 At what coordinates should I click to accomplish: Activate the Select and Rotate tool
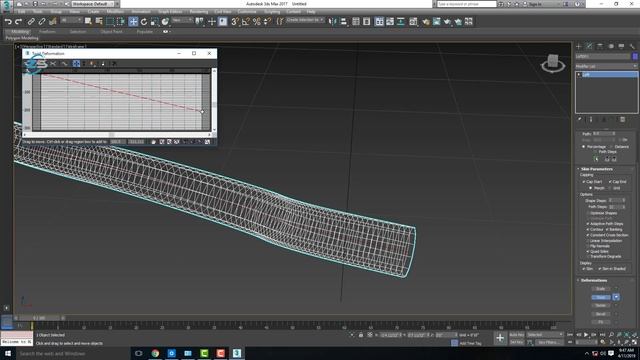144,22
